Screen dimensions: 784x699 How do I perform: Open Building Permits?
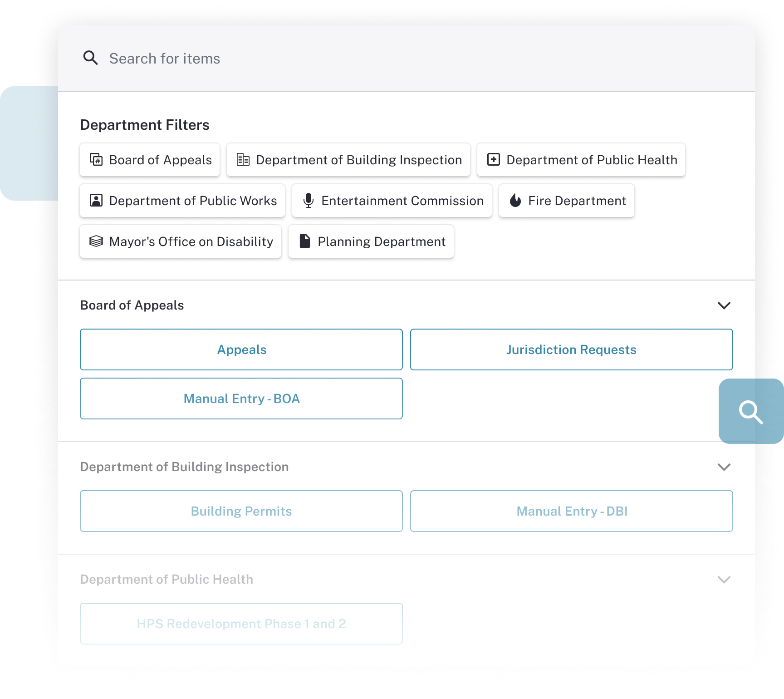tap(241, 511)
